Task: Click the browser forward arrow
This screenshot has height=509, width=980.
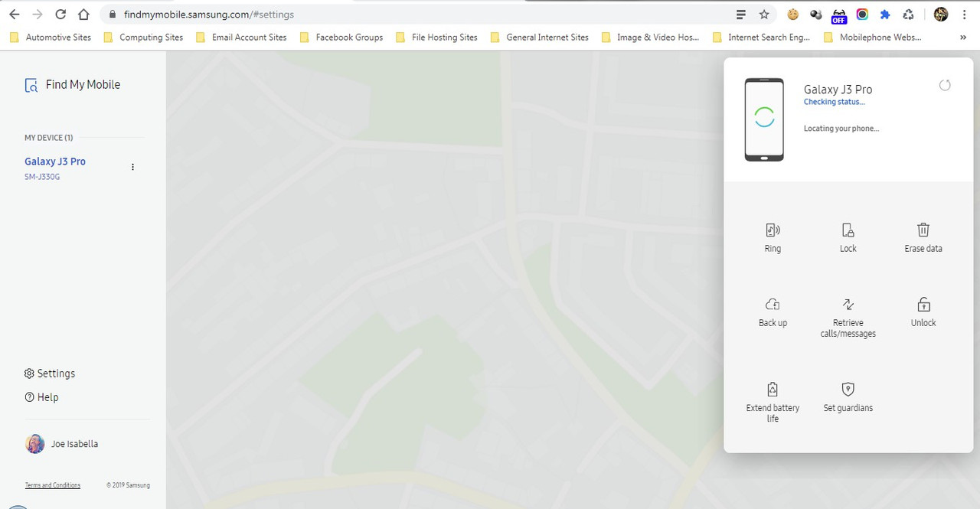Action: click(37, 15)
